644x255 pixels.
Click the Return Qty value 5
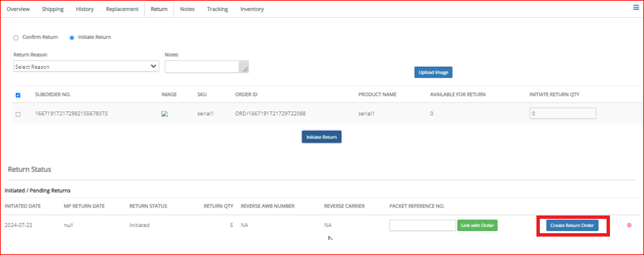(231, 226)
